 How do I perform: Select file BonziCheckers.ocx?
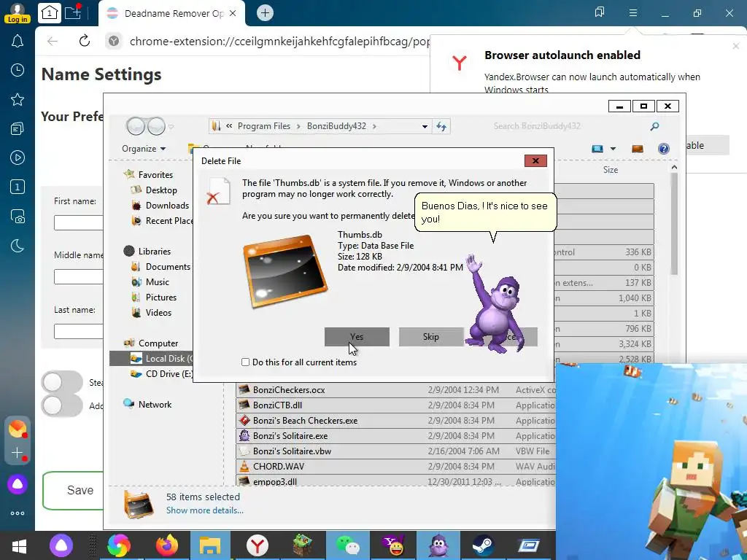coord(289,390)
